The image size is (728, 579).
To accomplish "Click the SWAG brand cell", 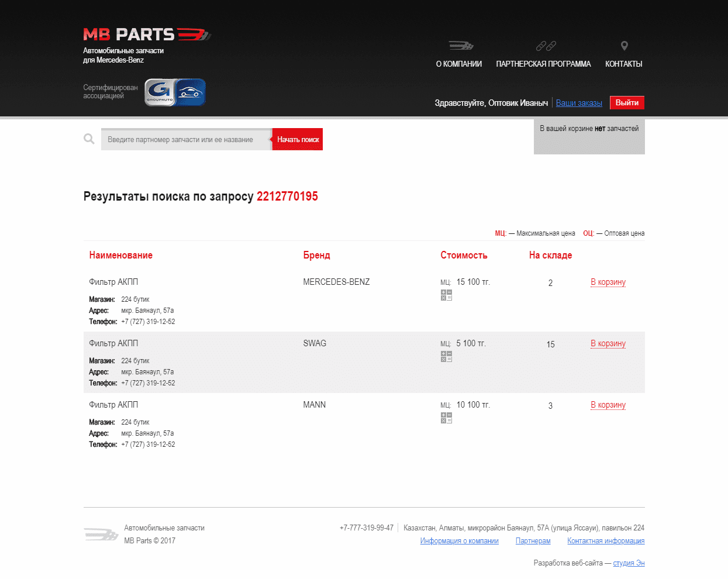I will tap(315, 343).
